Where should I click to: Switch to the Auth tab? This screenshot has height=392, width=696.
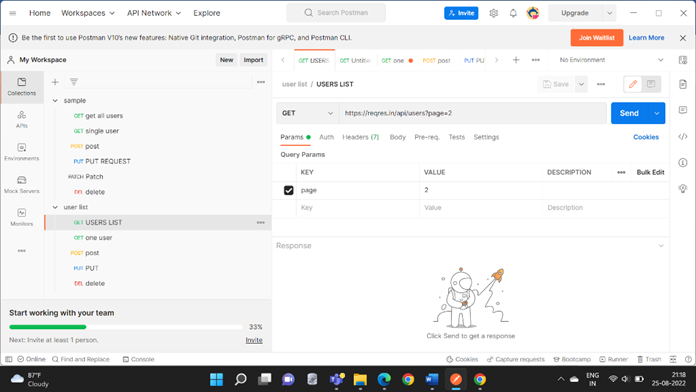[x=326, y=137]
